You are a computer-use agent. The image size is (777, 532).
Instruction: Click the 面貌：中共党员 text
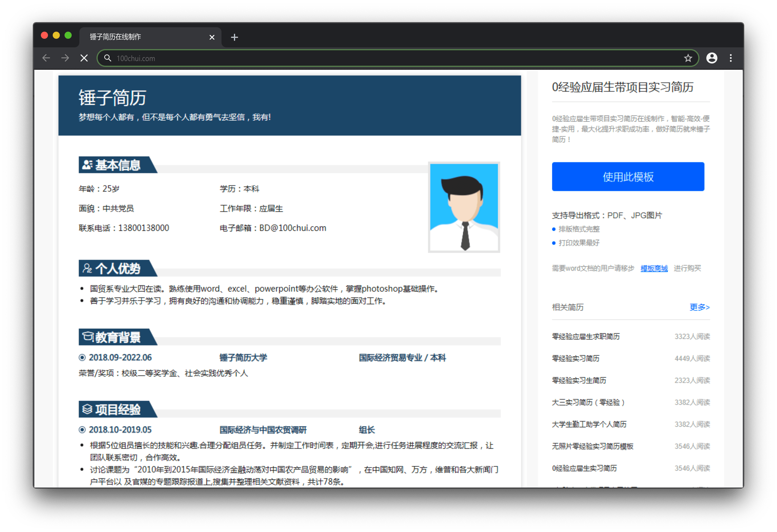tap(106, 209)
